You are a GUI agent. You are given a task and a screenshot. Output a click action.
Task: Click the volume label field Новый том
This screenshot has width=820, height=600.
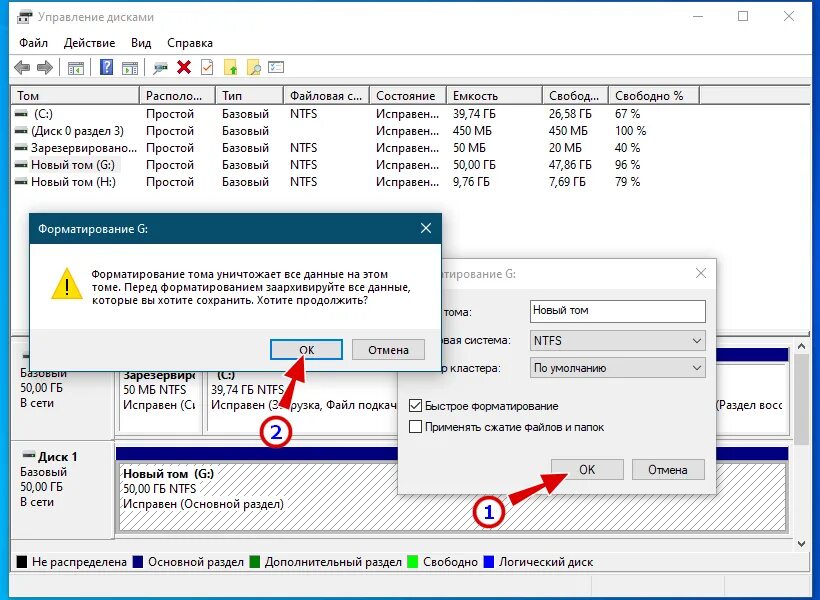[x=618, y=311]
